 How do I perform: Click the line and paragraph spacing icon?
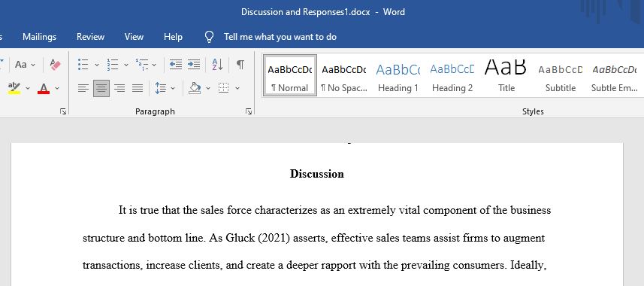(x=160, y=88)
